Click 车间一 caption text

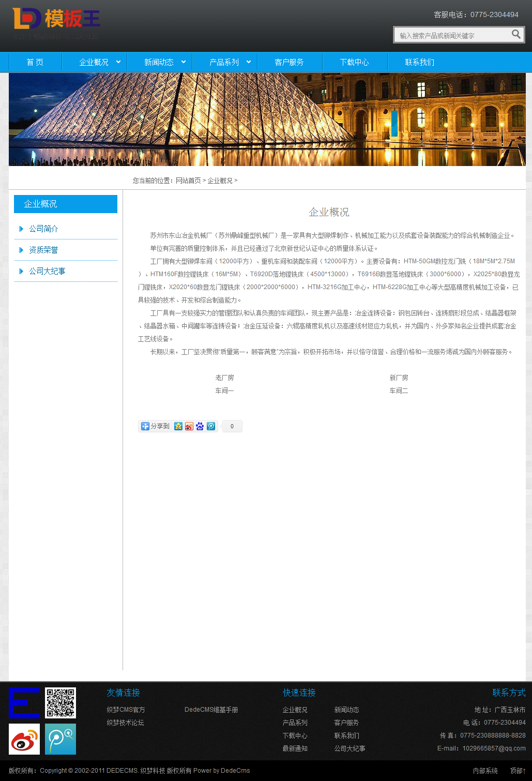(x=224, y=390)
